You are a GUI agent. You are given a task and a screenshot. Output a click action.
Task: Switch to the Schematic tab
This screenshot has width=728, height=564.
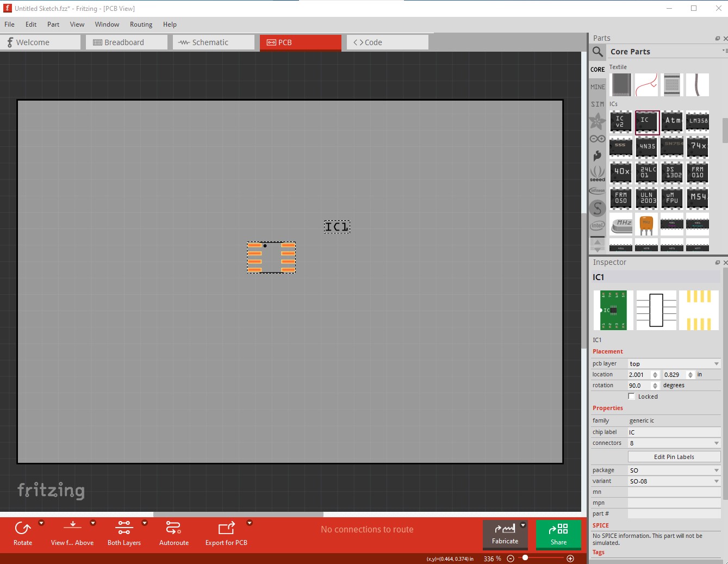pos(213,42)
